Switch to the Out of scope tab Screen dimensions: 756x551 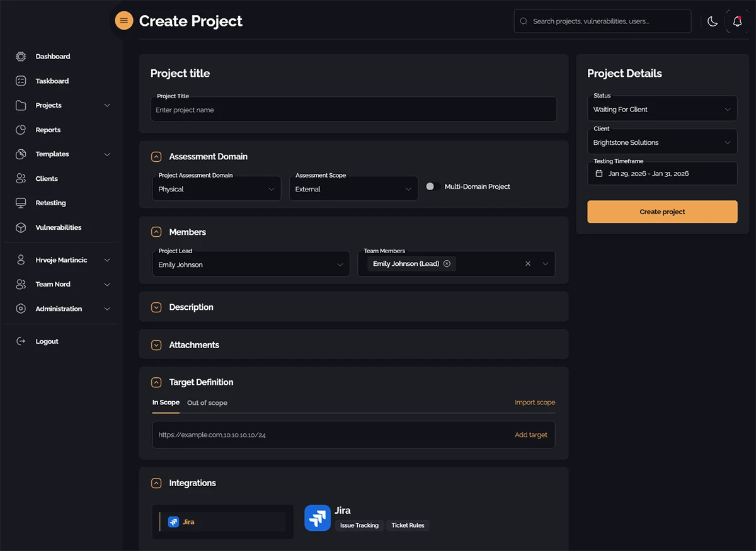(207, 402)
